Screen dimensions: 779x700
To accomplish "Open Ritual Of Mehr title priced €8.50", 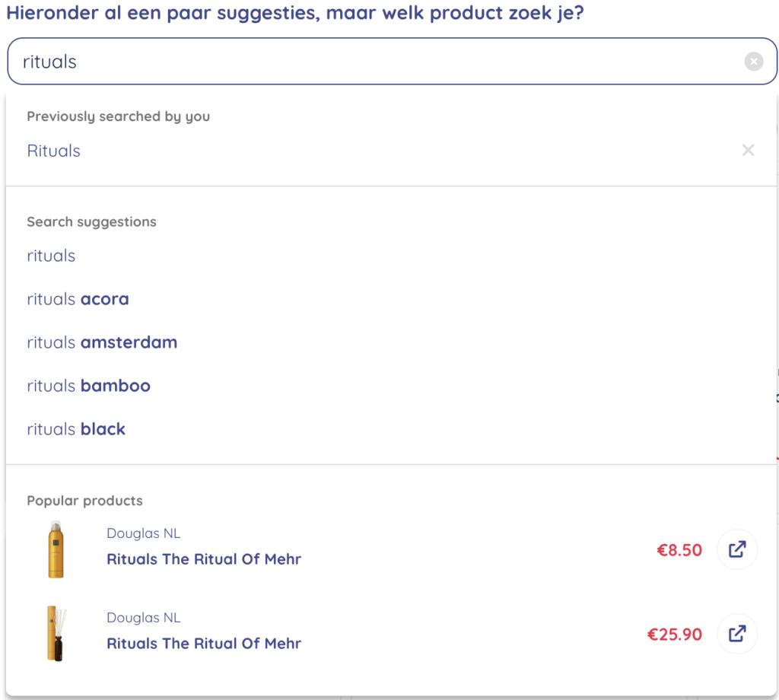I will (204, 559).
